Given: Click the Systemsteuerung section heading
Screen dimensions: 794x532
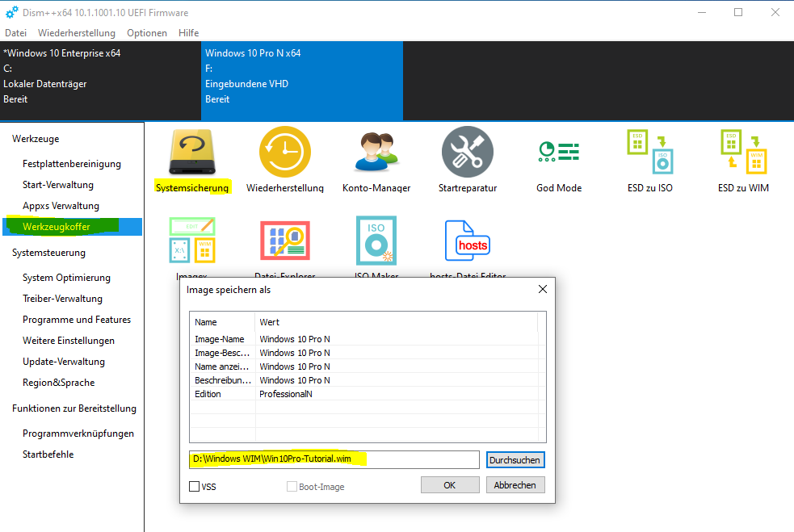Looking at the screenshot, I should coord(48,253).
